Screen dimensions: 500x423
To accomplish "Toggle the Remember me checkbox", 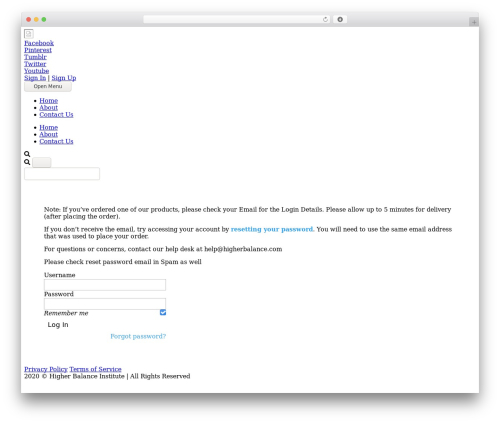I will 163,312.
